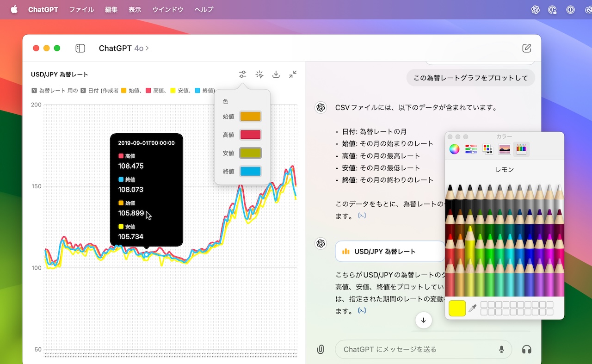
Task: Open the ChatGPT app menu
Action: coord(43,10)
